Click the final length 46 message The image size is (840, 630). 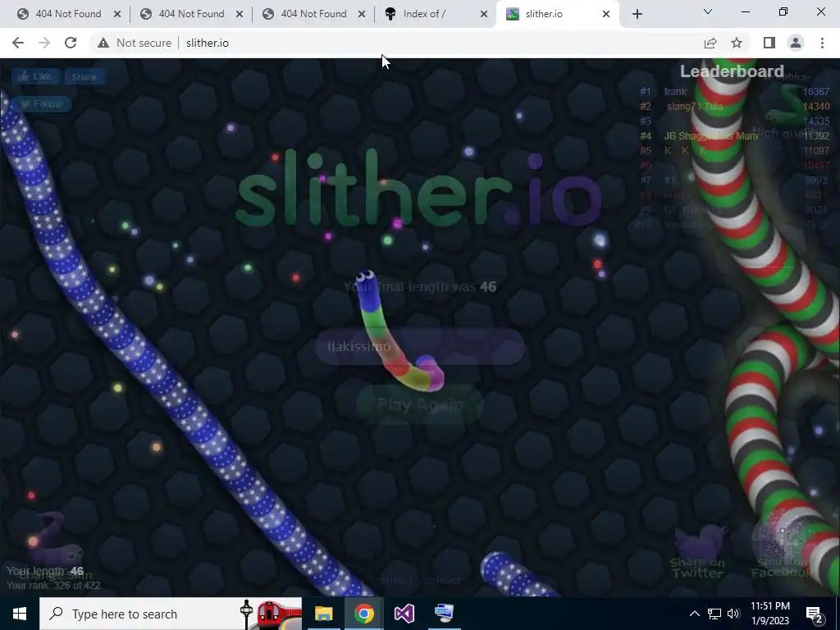pos(420,286)
